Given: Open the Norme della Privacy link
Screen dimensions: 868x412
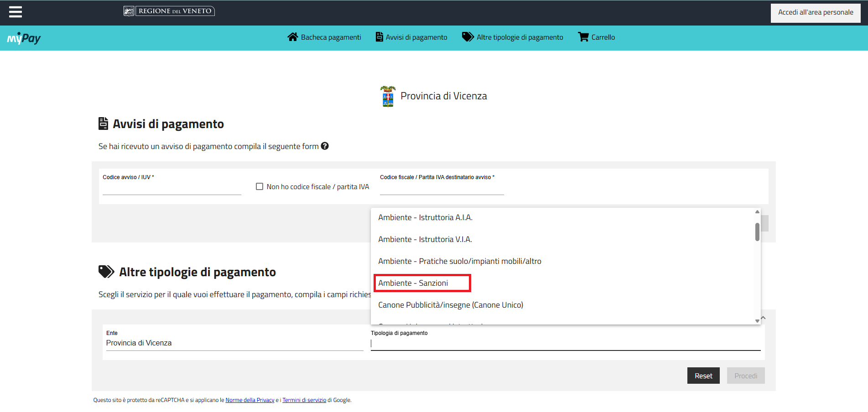Looking at the screenshot, I should pos(250,400).
